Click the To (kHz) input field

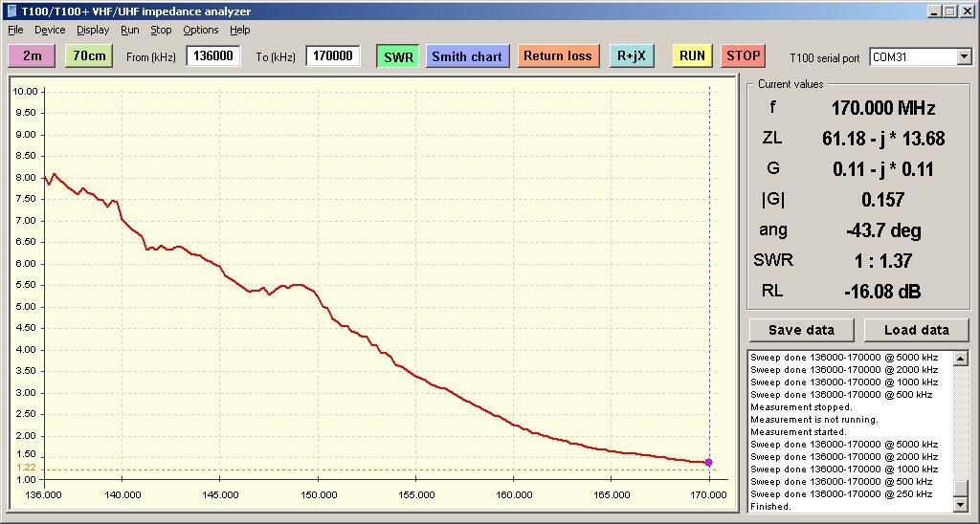pos(333,56)
